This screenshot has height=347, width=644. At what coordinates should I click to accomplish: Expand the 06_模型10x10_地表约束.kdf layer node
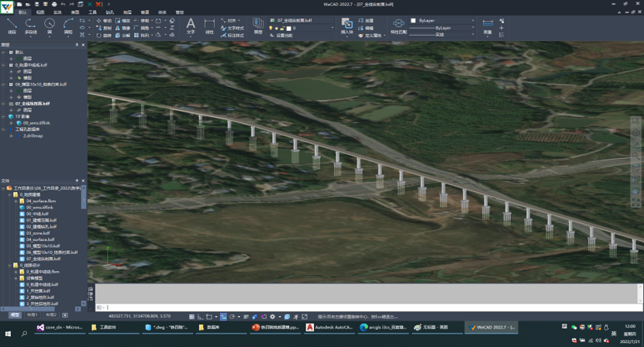(x=4, y=84)
